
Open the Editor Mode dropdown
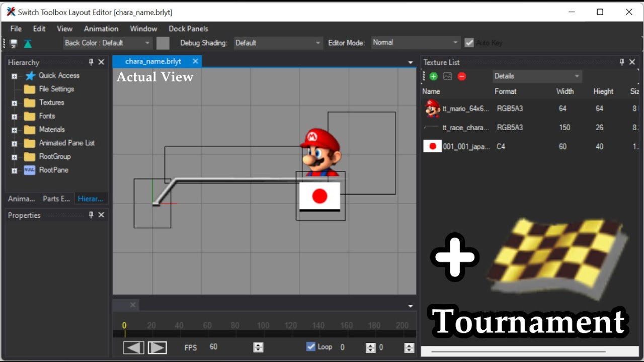416,43
